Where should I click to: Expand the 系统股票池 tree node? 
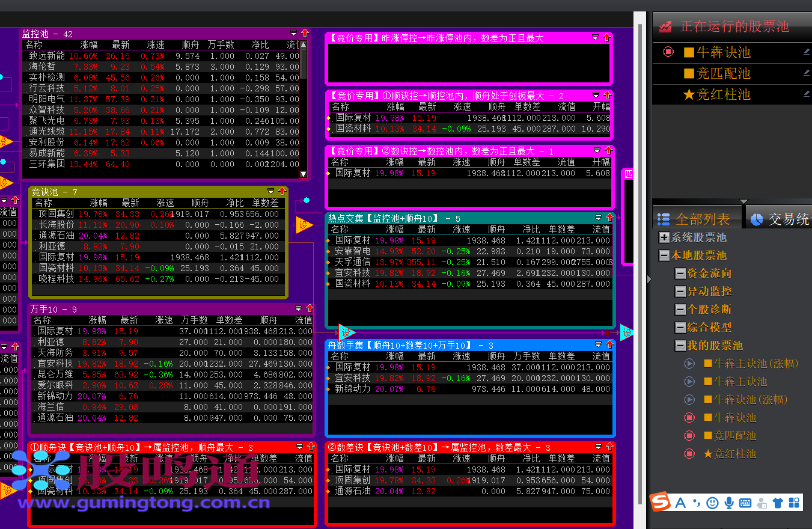point(664,237)
